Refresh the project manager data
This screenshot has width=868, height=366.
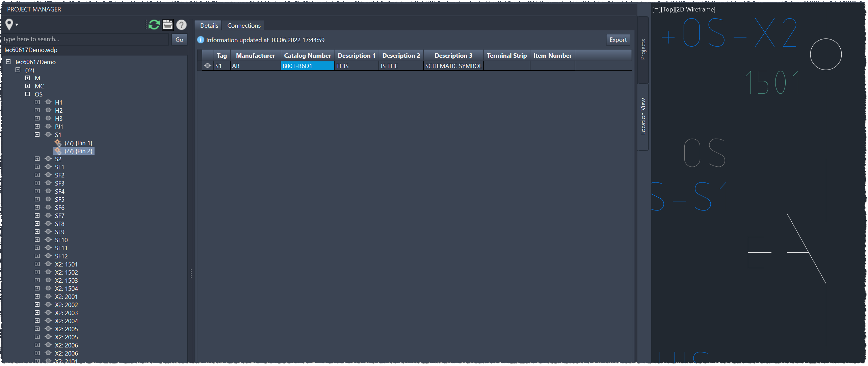(154, 25)
